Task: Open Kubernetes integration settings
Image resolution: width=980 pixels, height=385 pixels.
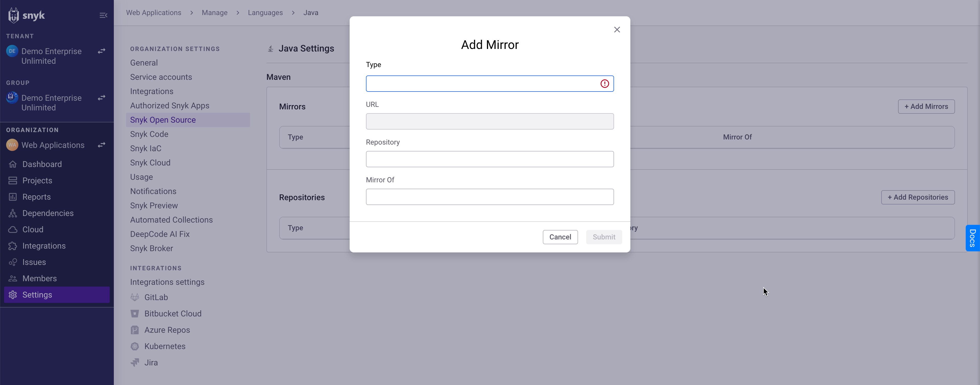Action: pyautogui.click(x=165, y=346)
